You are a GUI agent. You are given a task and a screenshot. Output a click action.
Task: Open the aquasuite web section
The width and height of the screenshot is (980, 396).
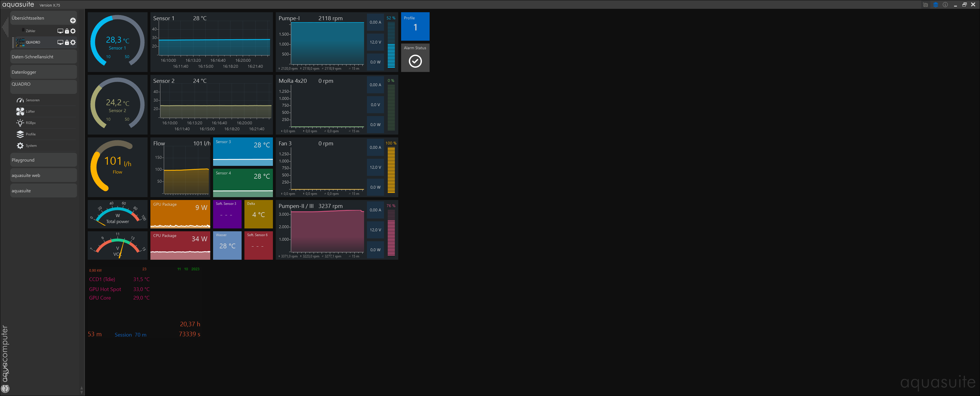(x=43, y=176)
